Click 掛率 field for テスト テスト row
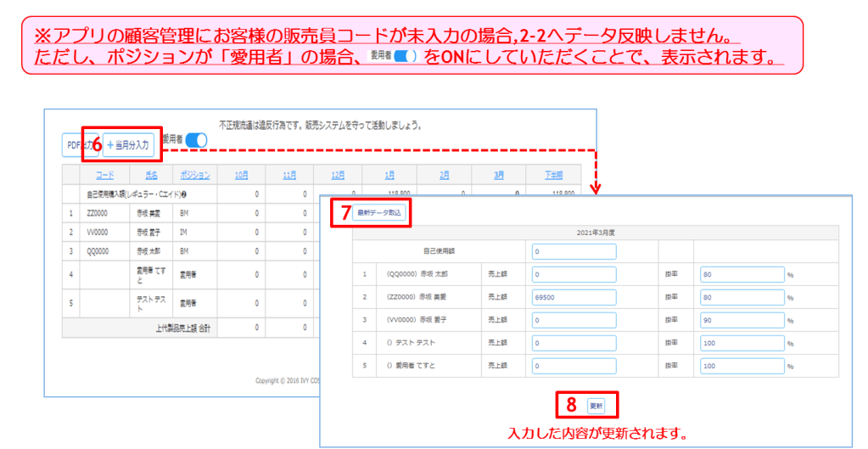Image resolution: width=868 pixels, height=449 pixels. (742, 343)
